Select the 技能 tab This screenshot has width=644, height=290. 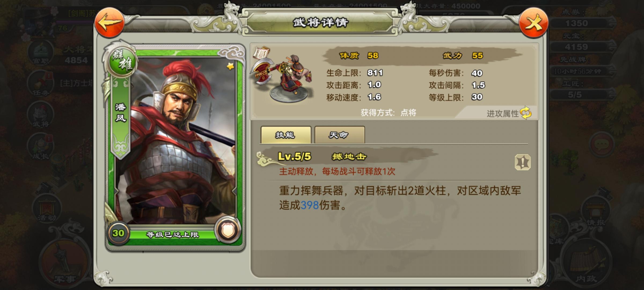coord(286,135)
